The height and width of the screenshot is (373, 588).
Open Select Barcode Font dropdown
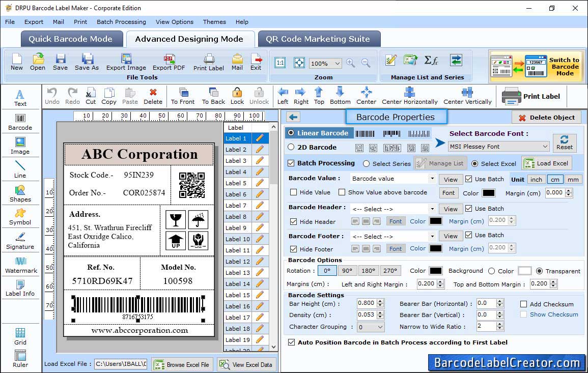tap(498, 146)
